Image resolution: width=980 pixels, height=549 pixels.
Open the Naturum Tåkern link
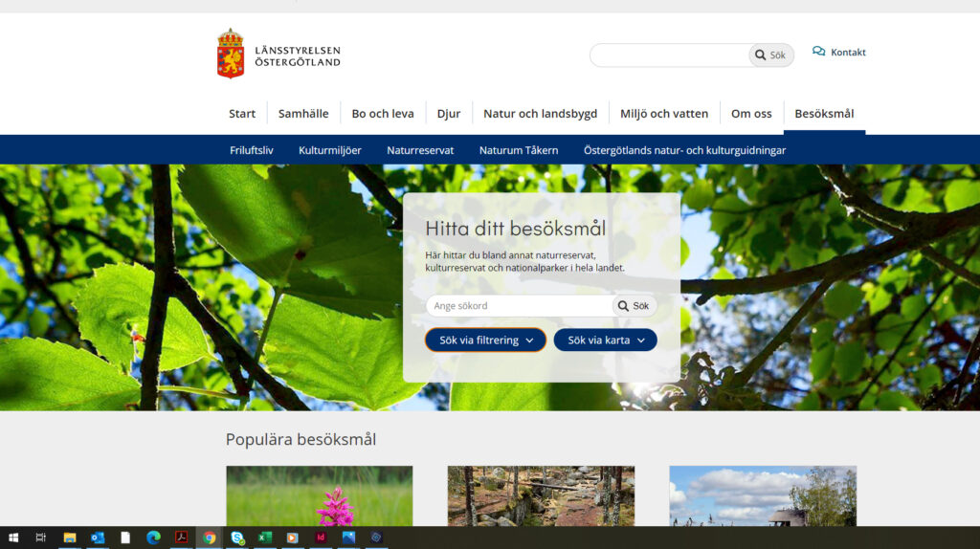[518, 150]
